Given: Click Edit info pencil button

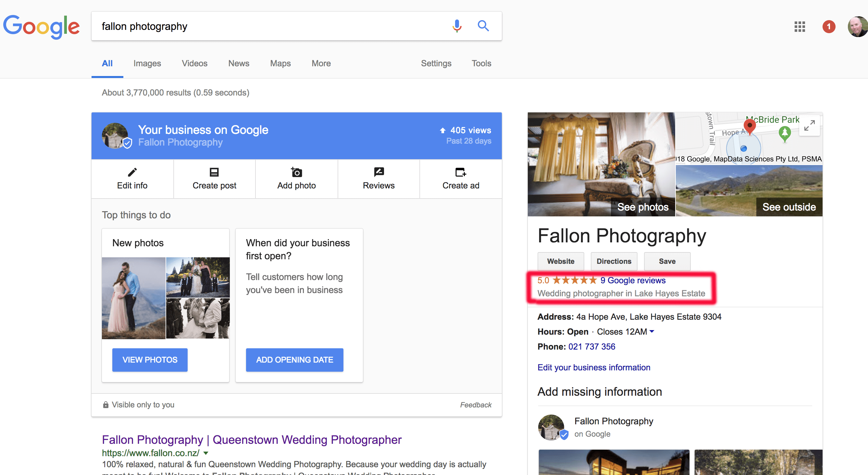Looking at the screenshot, I should tap(132, 179).
